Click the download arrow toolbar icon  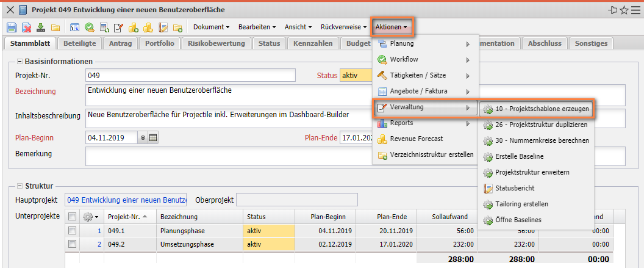(x=41, y=27)
